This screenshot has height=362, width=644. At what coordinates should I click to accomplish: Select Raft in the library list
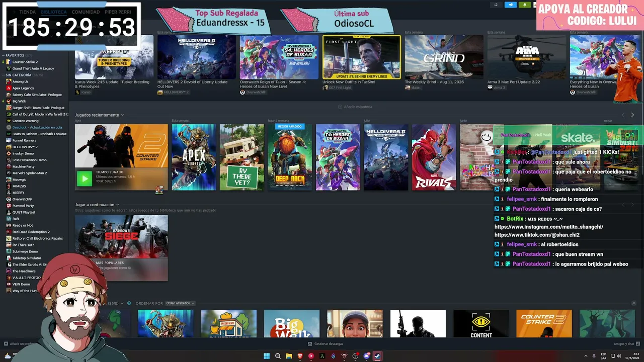16,219
